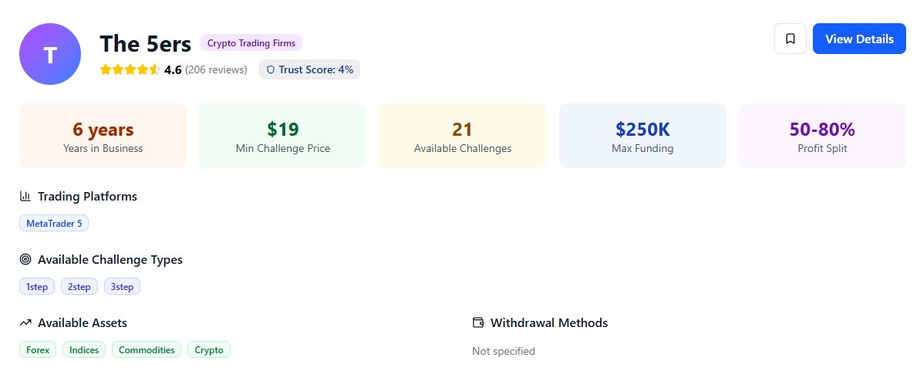The width and height of the screenshot is (920, 388).
Task: Click the Withdrawal Methods wallet icon
Action: pyautogui.click(x=478, y=322)
